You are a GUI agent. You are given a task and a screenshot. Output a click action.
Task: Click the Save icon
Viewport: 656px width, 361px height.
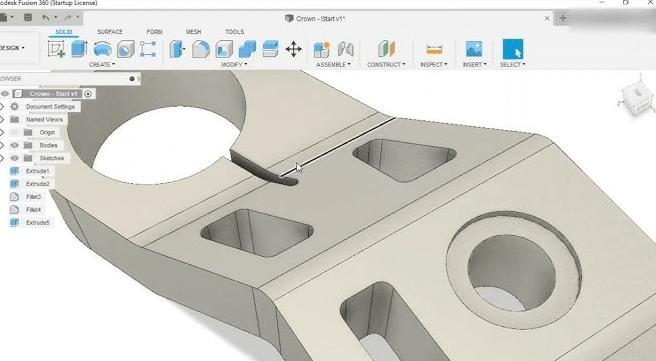(28, 18)
